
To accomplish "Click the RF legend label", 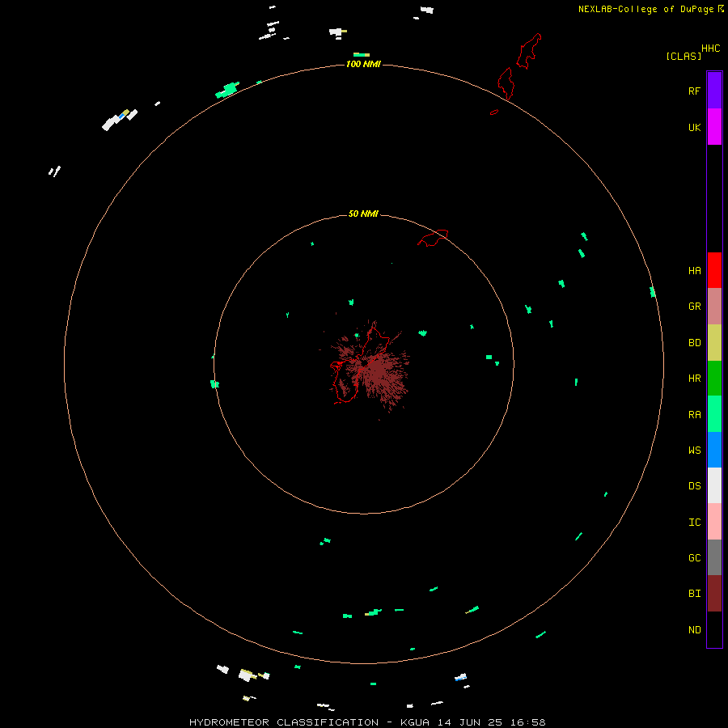I will pyautogui.click(x=694, y=91).
